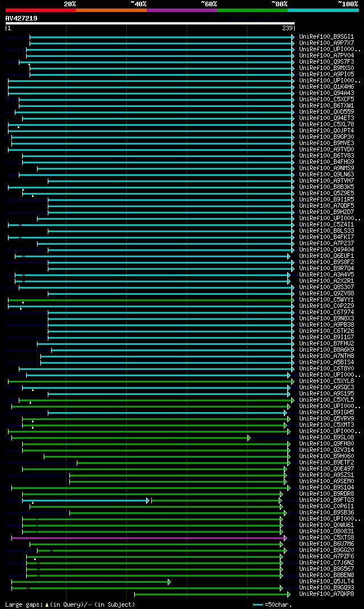
Task: Select UniRef100_B7FHU2 label
Action: pos(326,343)
